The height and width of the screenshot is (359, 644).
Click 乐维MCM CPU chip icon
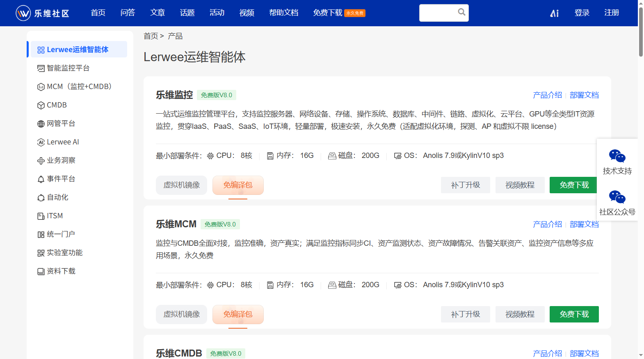[210, 285]
